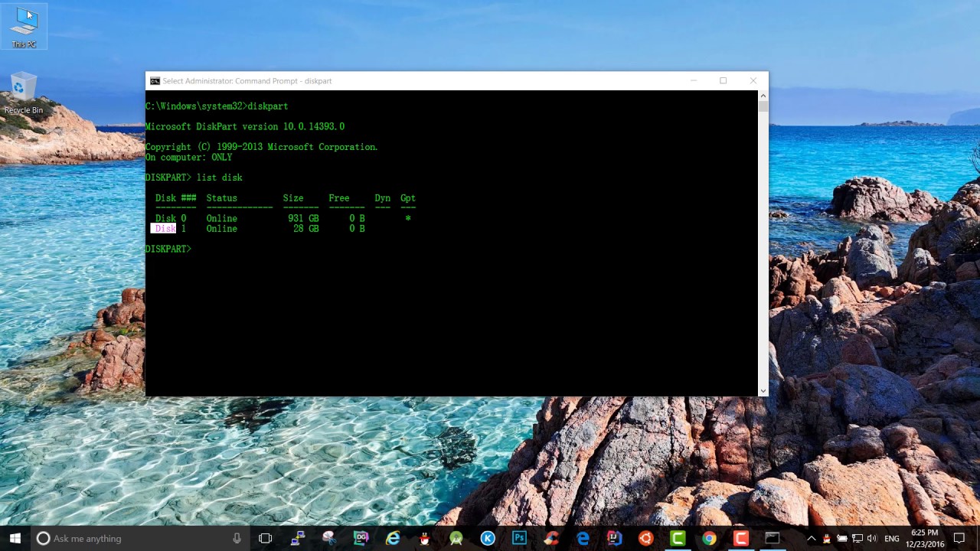The image size is (980, 551).
Task: Open the Recycle Bin desktop icon
Action: (x=24, y=93)
